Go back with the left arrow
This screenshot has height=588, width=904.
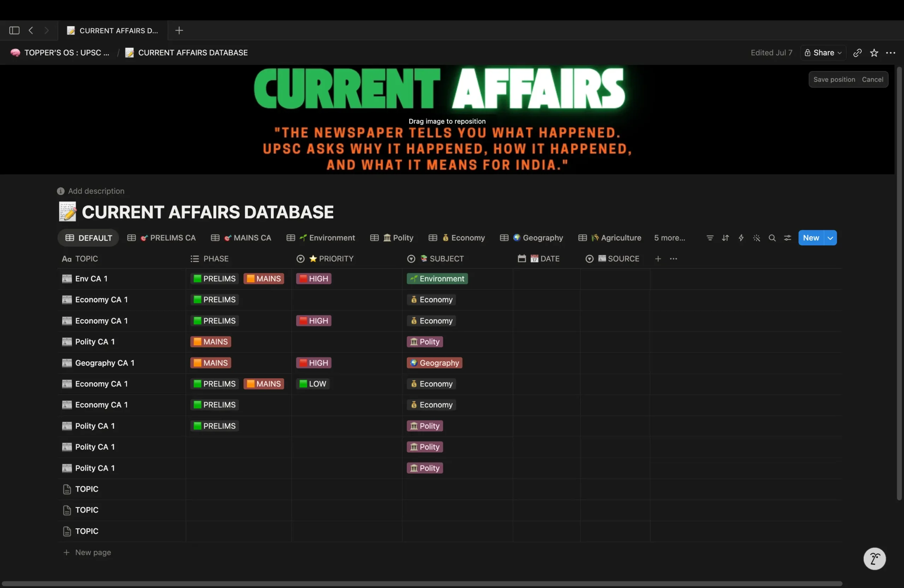click(x=31, y=30)
